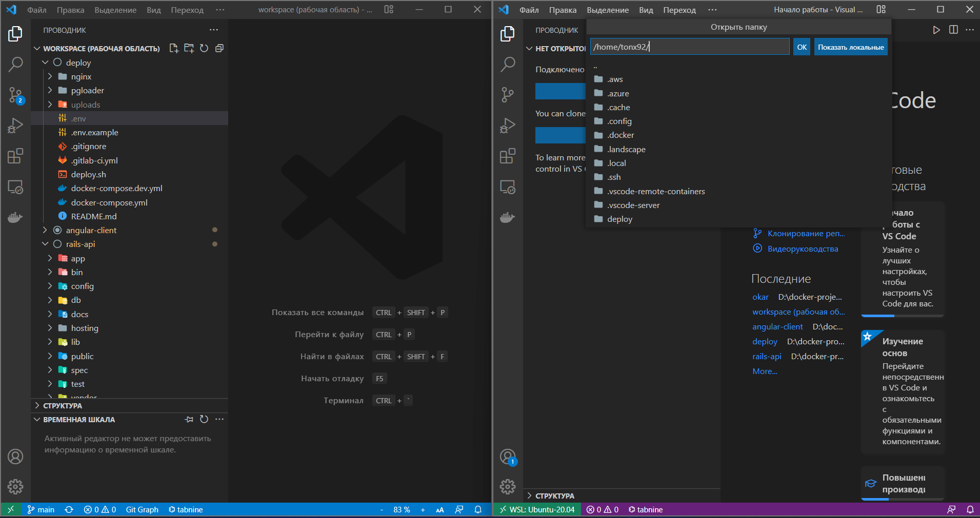Refresh the timeline panel
The height and width of the screenshot is (518, 980).
point(204,419)
